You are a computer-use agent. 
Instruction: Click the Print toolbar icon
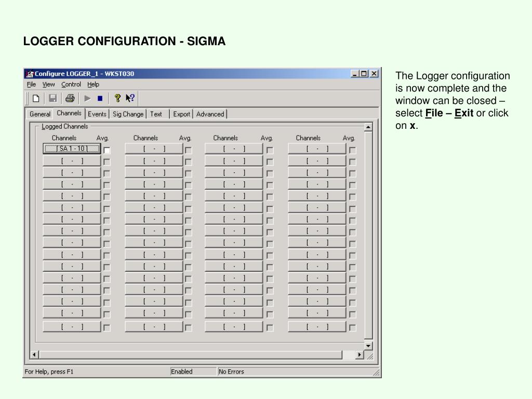(x=70, y=98)
